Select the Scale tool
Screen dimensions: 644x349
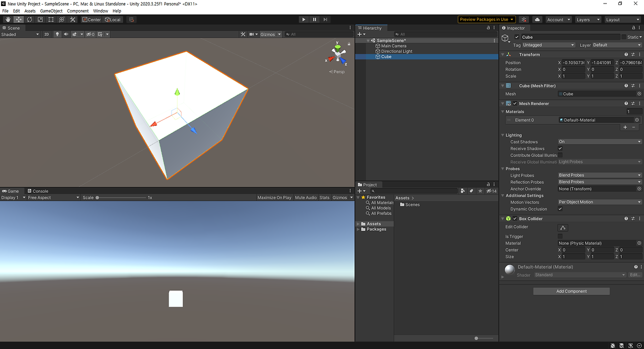[40, 19]
